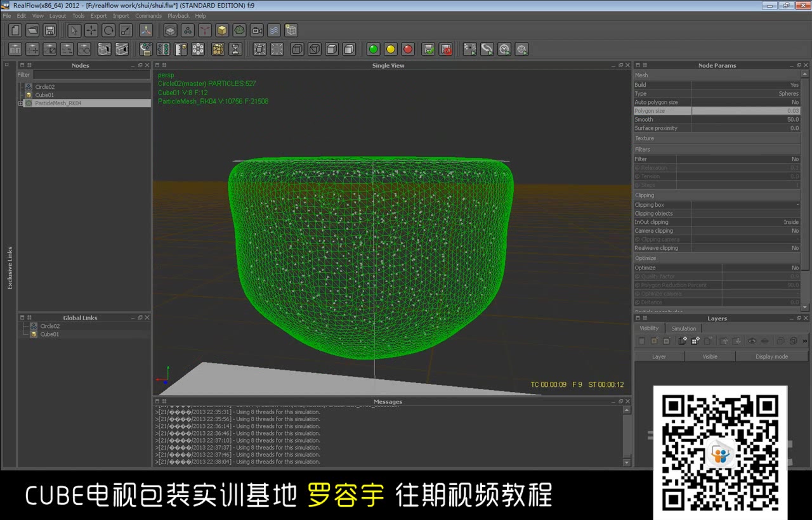Click the Polygon size value field

(745, 111)
